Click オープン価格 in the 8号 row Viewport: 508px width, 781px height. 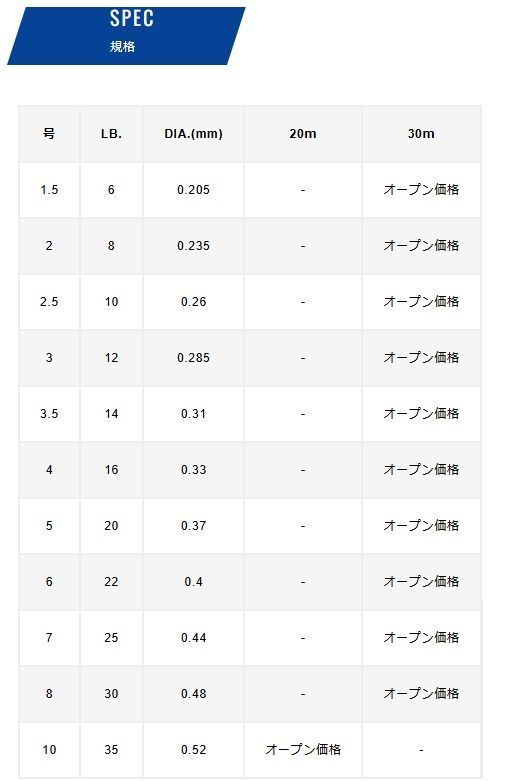[421, 693]
